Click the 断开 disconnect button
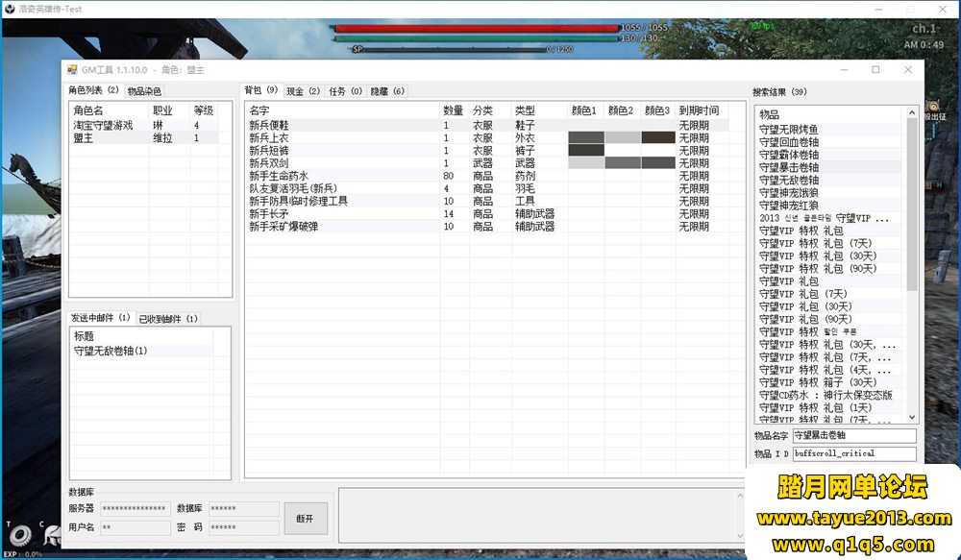 click(x=305, y=519)
